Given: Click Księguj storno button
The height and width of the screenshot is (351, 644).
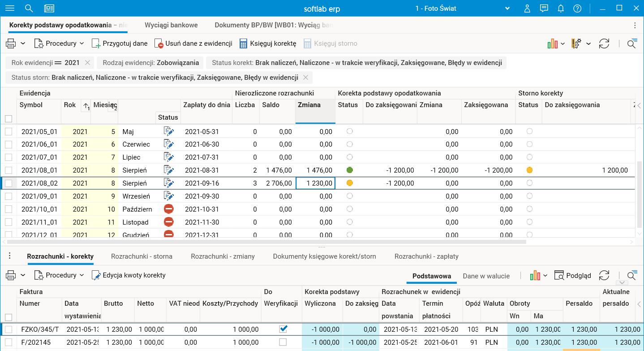Looking at the screenshot, I should (330, 43).
